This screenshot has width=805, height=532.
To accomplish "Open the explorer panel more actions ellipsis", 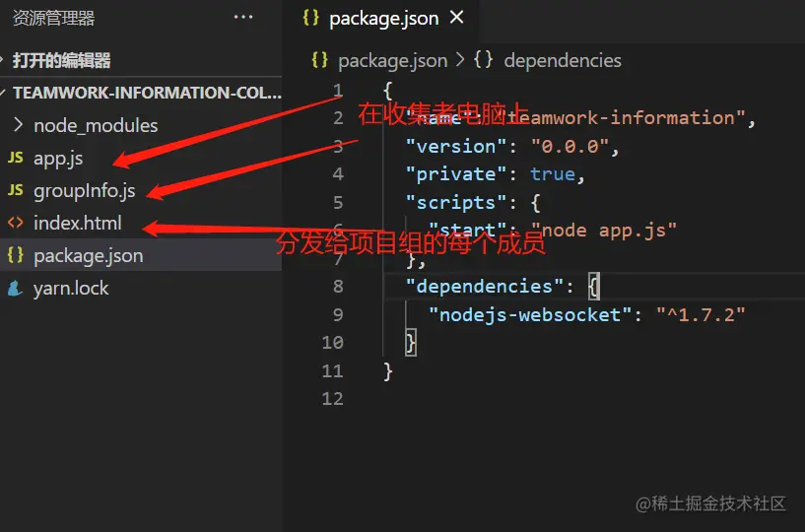I will coord(242,17).
